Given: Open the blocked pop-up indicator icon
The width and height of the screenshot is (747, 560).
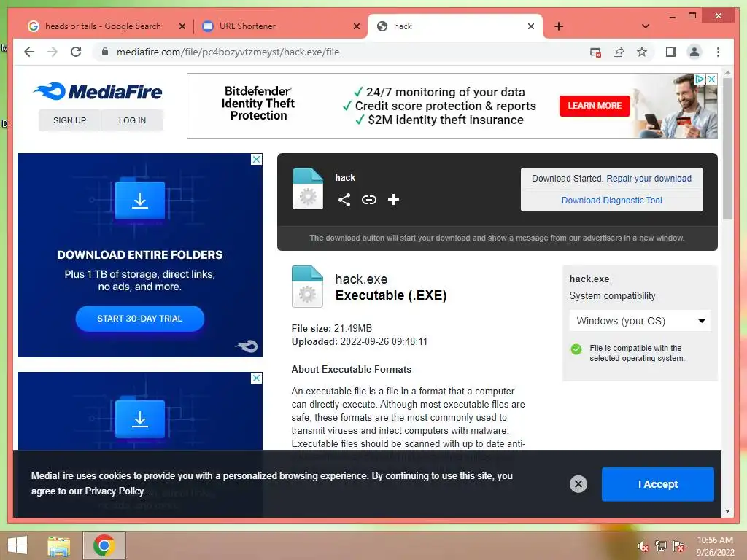Looking at the screenshot, I should click(x=595, y=52).
